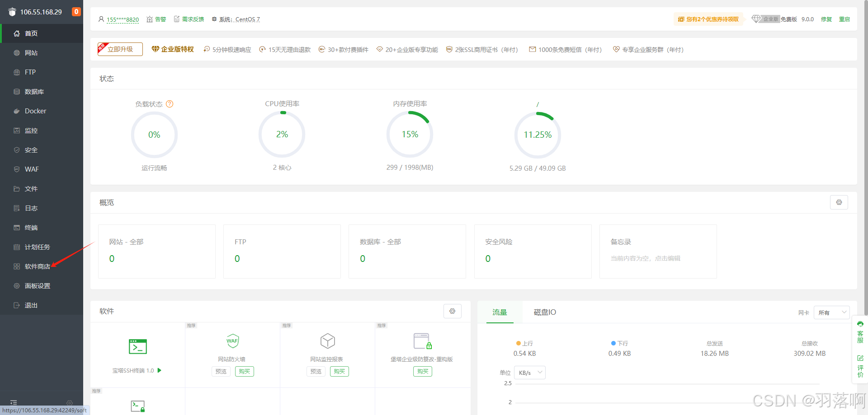
Task: Open the 需求反馈 feedback link
Action: [189, 19]
